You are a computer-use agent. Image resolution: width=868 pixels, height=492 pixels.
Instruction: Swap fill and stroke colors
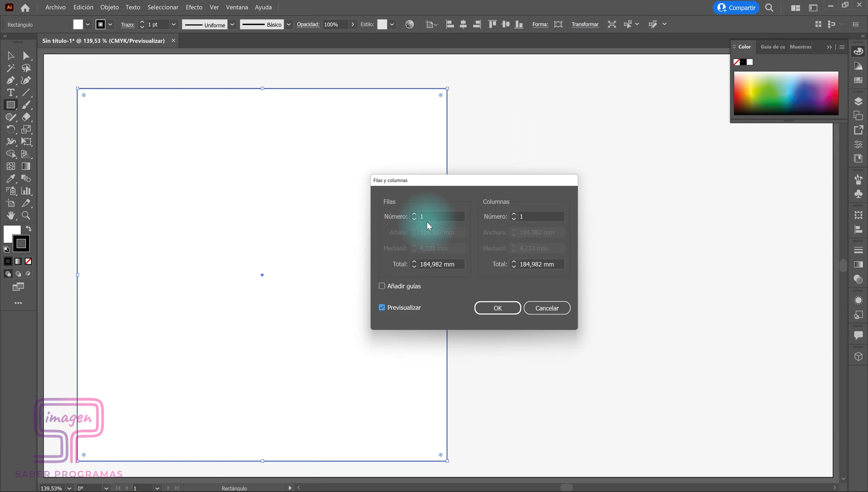click(29, 229)
